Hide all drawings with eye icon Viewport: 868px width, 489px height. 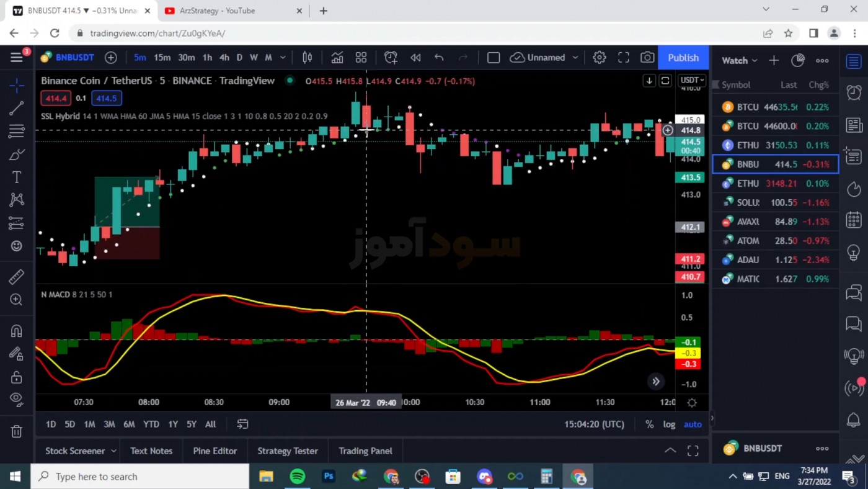pos(17,400)
